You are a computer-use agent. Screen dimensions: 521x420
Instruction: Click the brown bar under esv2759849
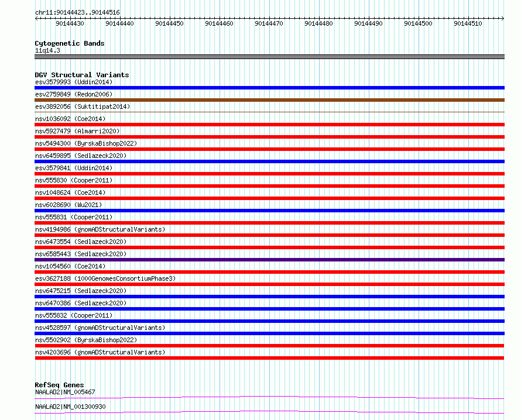click(269, 100)
